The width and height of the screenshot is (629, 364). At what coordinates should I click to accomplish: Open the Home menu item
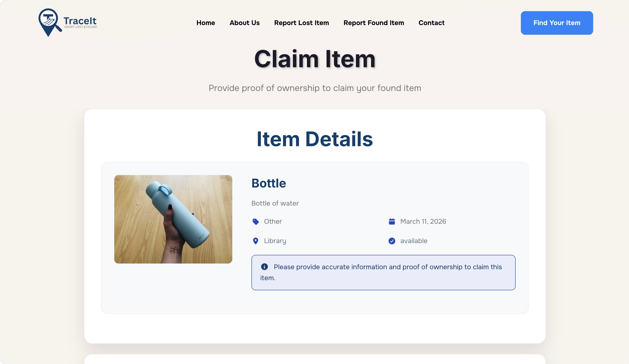point(206,23)
